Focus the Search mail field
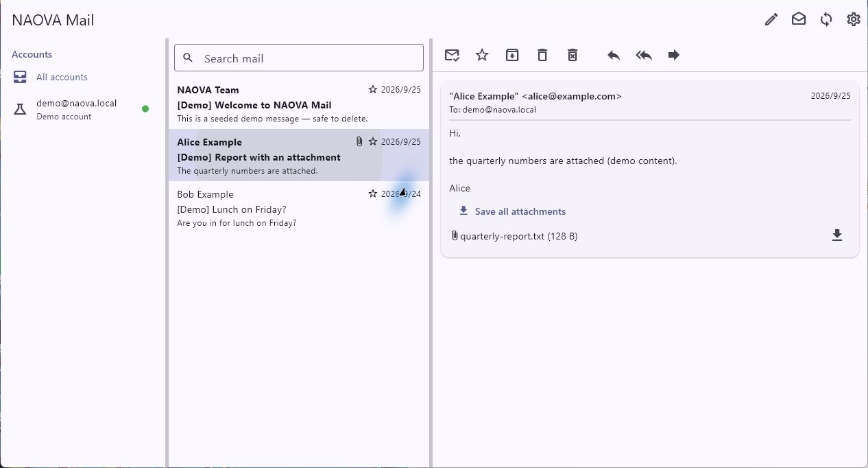Image resolution: width=868 pixels, height=468 pixels. click(299, 58)
